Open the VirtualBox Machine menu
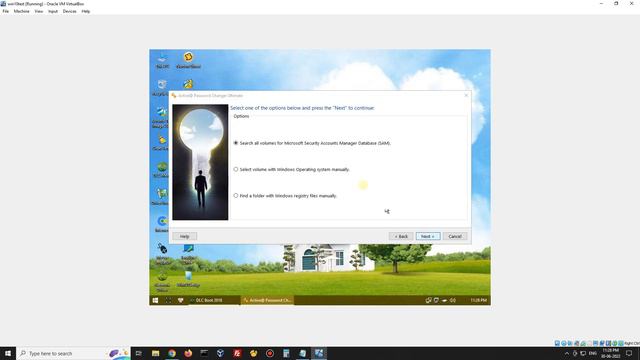The width and height of the screenshot is (640, 360). pyautogui.click(x=21, y=11)
